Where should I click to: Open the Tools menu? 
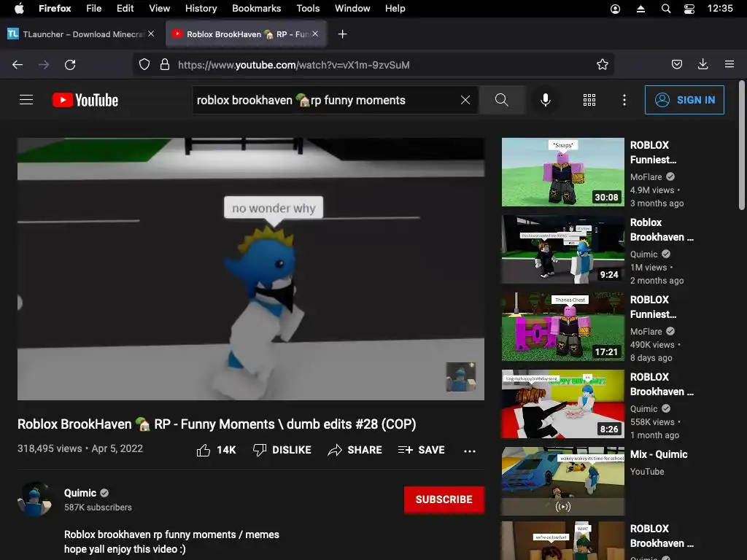pos(309,9)
